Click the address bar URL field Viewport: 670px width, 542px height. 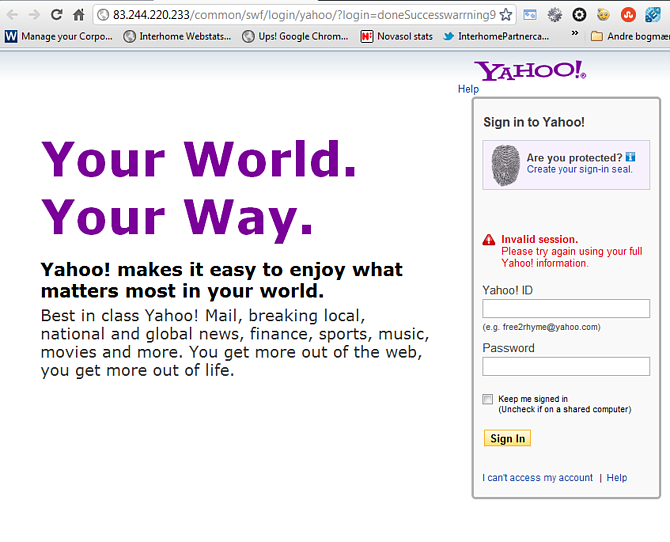pyautogui.click(x=303, y=15)
